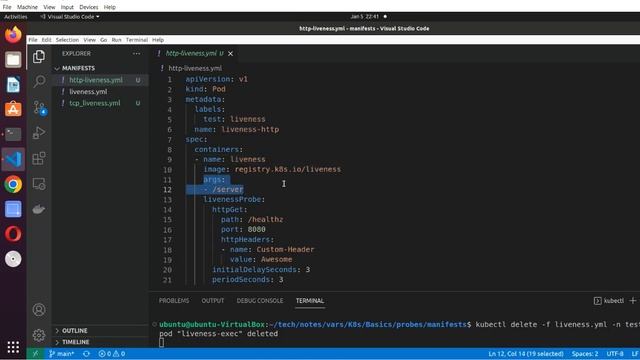This screenshot has height=360, width=640.
Task: Open Files manager from the dock
Action: pyautogui.click(x=13, y=60)
